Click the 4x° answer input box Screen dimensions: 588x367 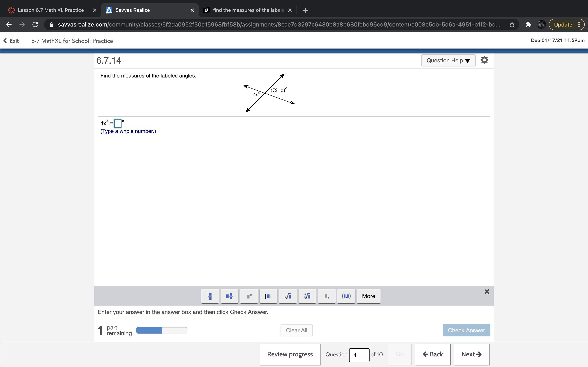(x=118, y=123)
